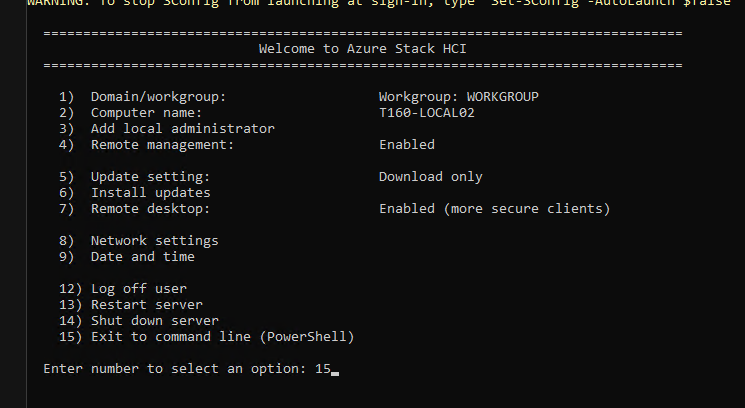Click the Welcome to Azure Stack HCI header
This screenshot has width=745, height=408.
tap(362, 48)
